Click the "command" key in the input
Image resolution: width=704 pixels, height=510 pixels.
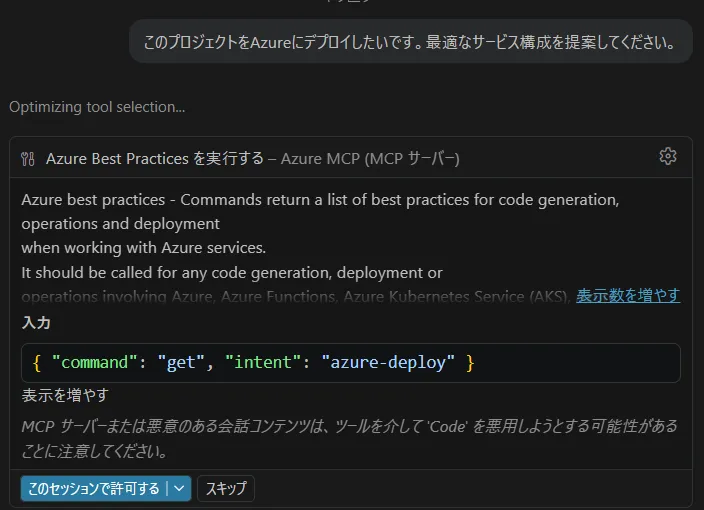point(94,362)
